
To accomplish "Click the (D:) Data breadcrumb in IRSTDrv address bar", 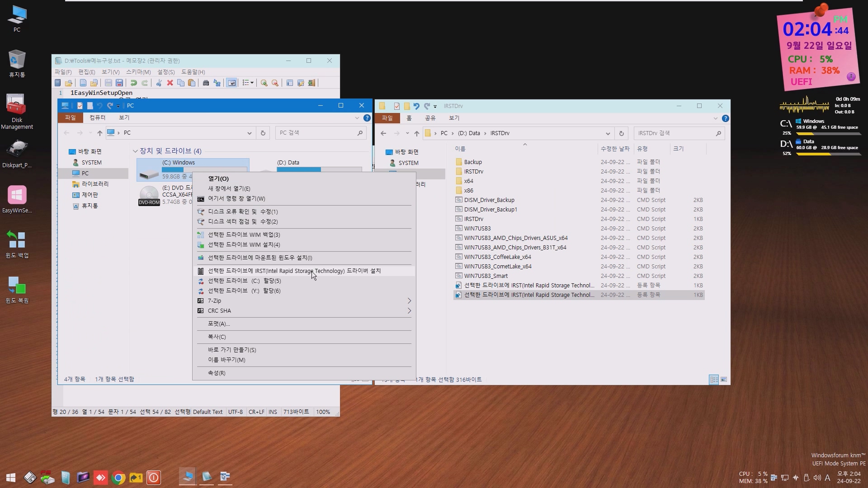I will pyautogui.click(x=469, y=133).
